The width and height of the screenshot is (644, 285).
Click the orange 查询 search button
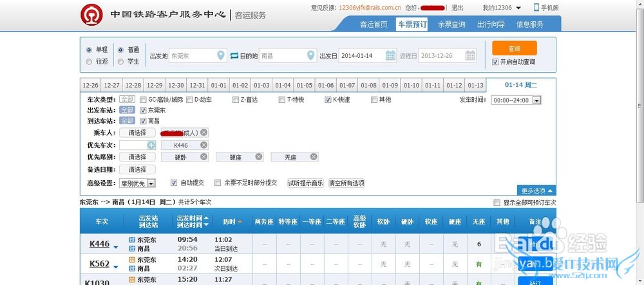tap(514, 48)
